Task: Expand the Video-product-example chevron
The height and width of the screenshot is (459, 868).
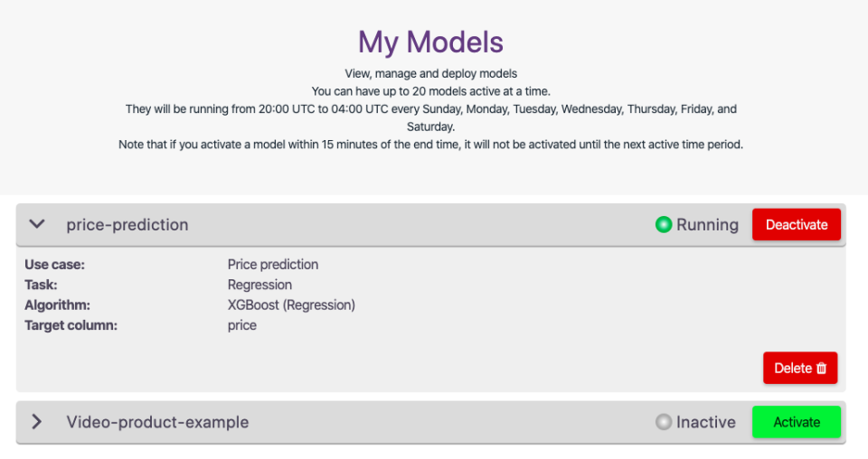Action: [x=37, y=422]
